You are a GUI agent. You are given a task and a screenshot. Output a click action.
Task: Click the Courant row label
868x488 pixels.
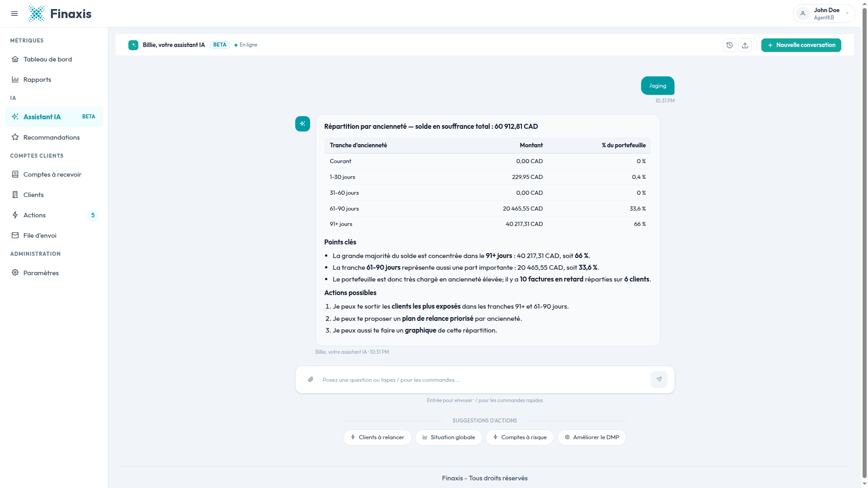click(340, 161)
